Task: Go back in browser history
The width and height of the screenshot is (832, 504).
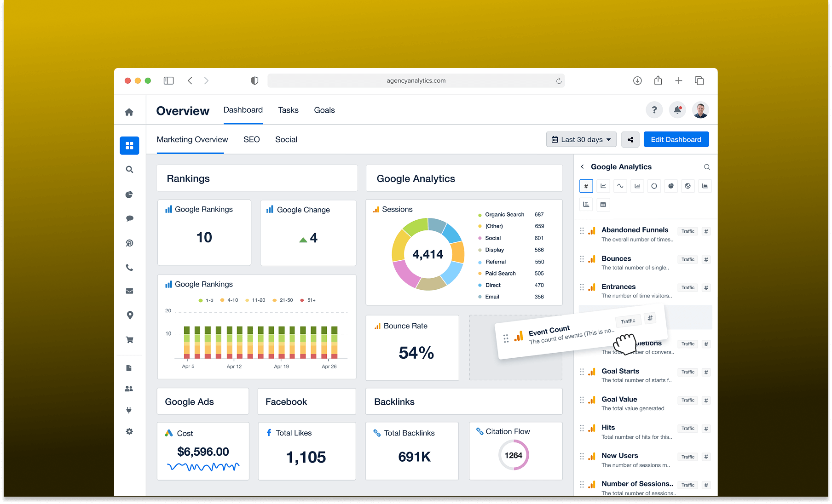Action: coord(190,80)
